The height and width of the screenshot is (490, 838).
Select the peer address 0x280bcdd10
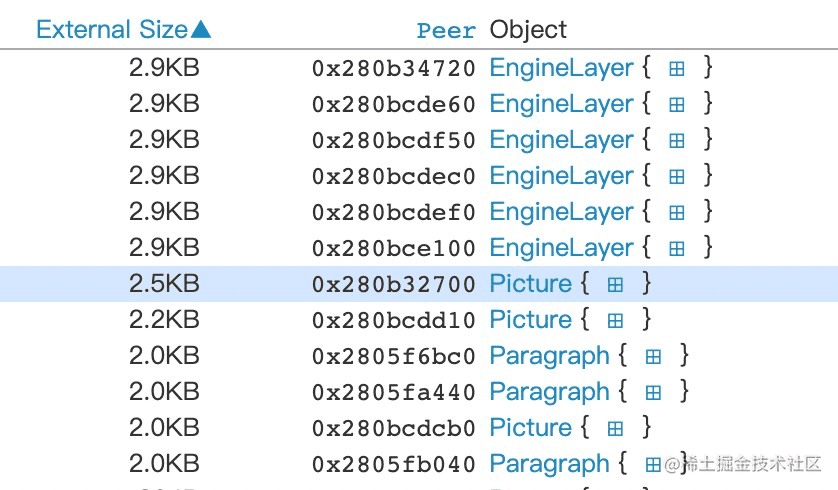coord(393,321)
